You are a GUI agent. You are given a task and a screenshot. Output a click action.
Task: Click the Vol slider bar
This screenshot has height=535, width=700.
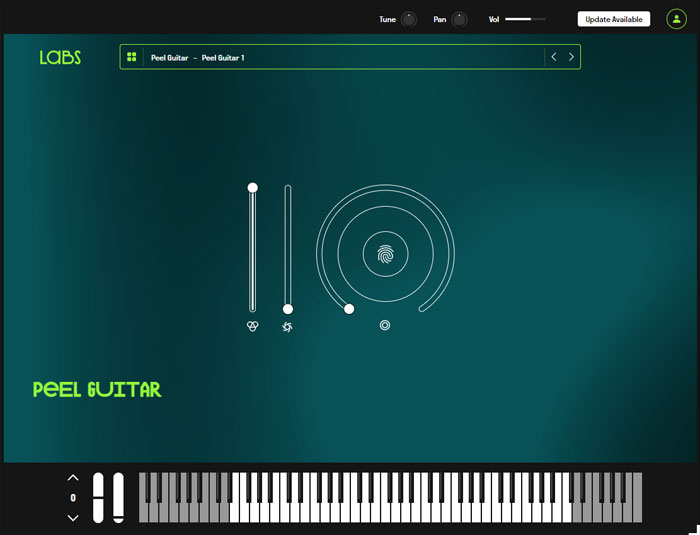[525, 19]
